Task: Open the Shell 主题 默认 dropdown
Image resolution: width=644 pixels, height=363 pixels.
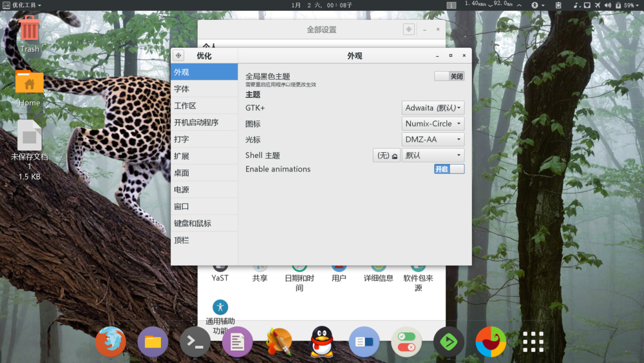Action: click(433, 155)
